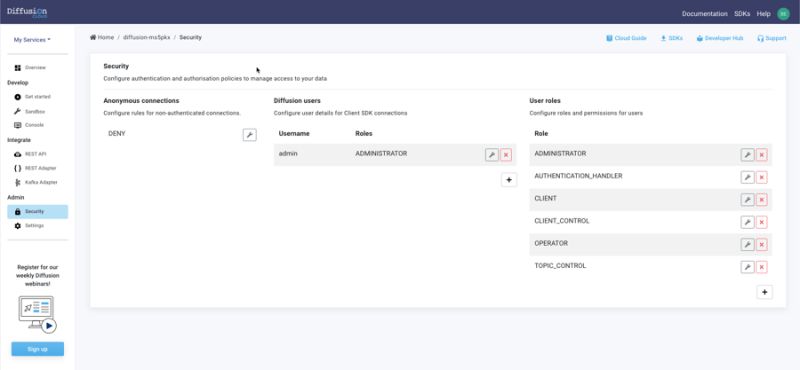800x370 pixels.
Task: Delete the OPERATOR role
Action: [762, 245]
